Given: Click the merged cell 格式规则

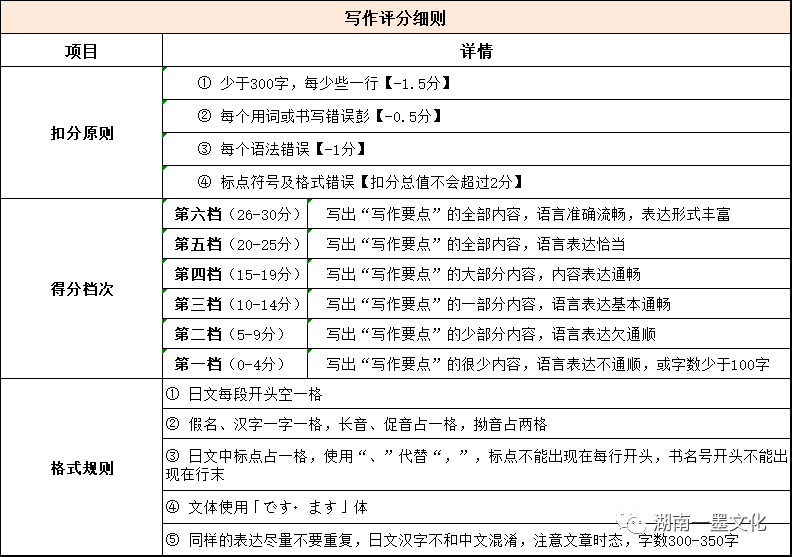Looking at the screenshot, I should pyautogui.click(x=81, y=468).
